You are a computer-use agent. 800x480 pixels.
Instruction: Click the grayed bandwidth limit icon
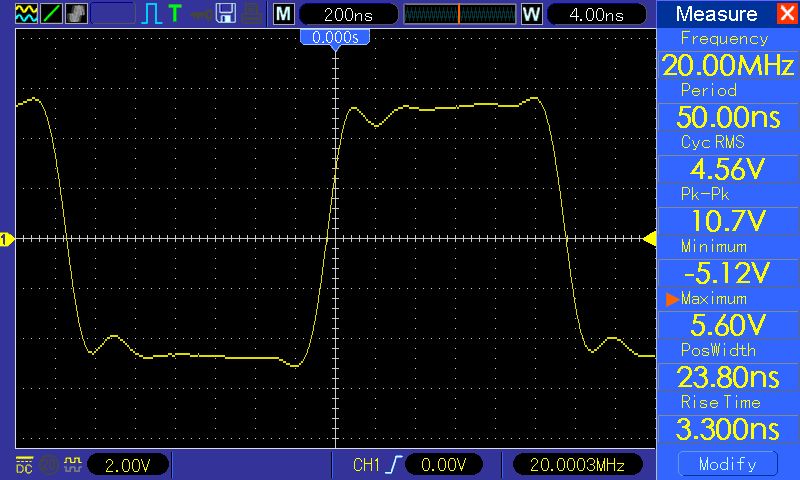[49, 465]
